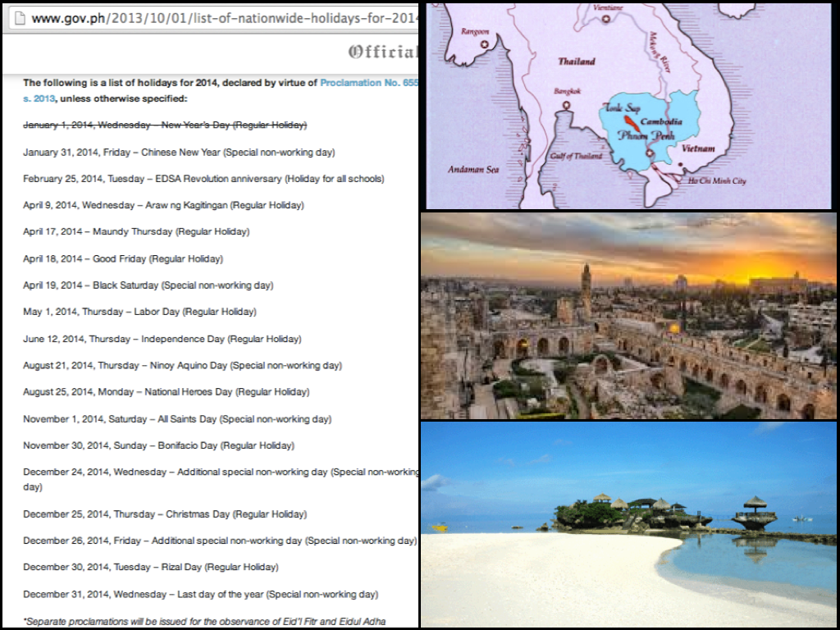
Task: Open the Proclamation No. 655 link
Action: tap(368, 83)
